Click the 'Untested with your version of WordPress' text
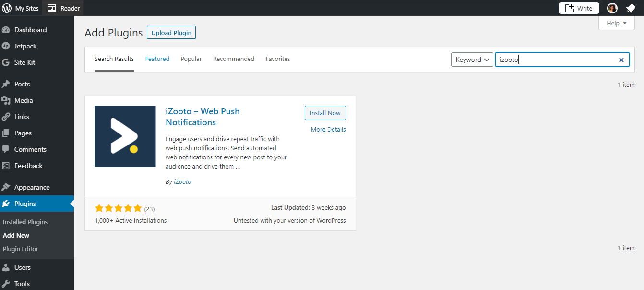This screenshot has height=290, width=644. (x=290, y=220)
